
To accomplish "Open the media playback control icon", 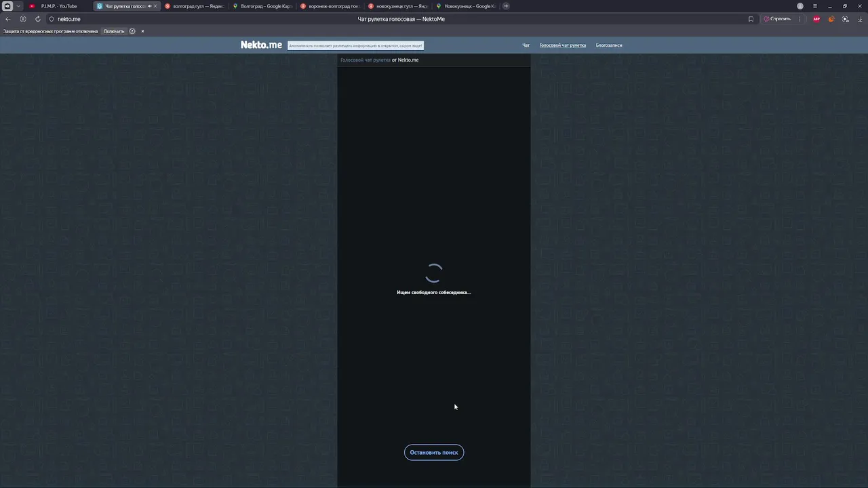I will click(x=846, y=19).
